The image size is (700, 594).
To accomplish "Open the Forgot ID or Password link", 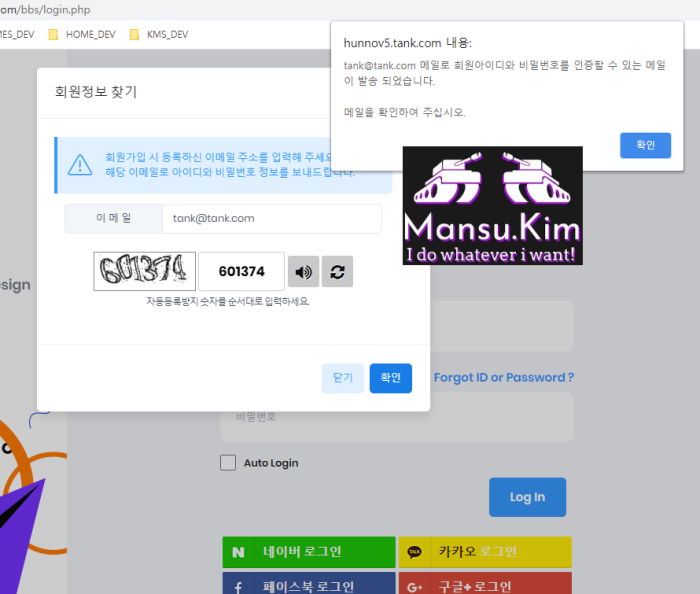I will [504, 378].
